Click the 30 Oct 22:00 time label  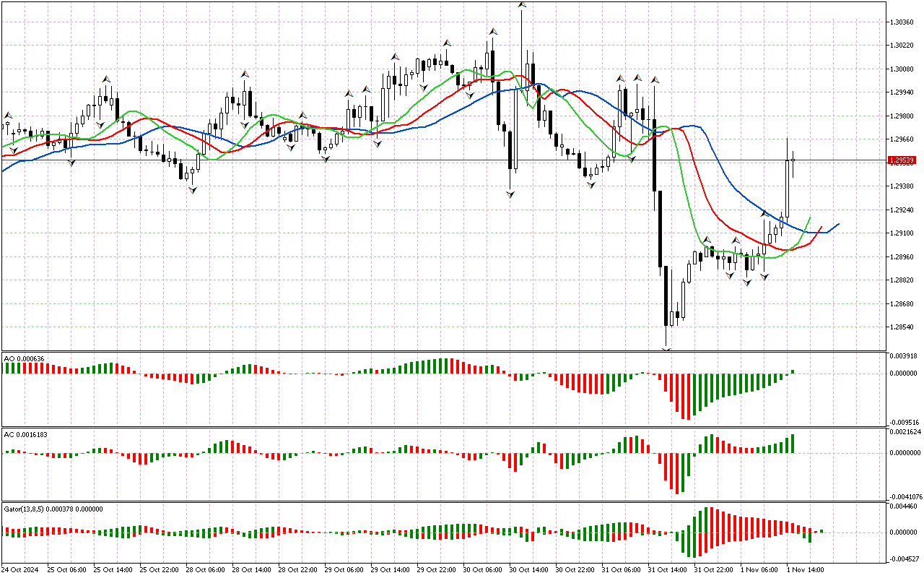[577, 569]
